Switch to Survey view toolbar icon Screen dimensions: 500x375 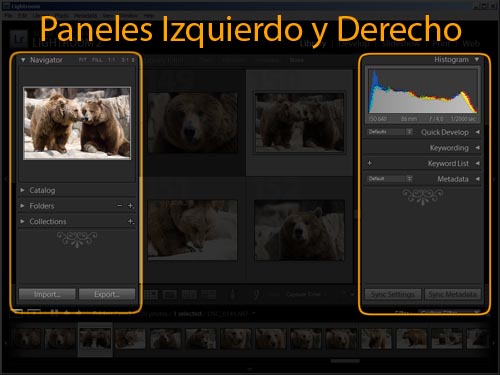[x=208, y=295]
